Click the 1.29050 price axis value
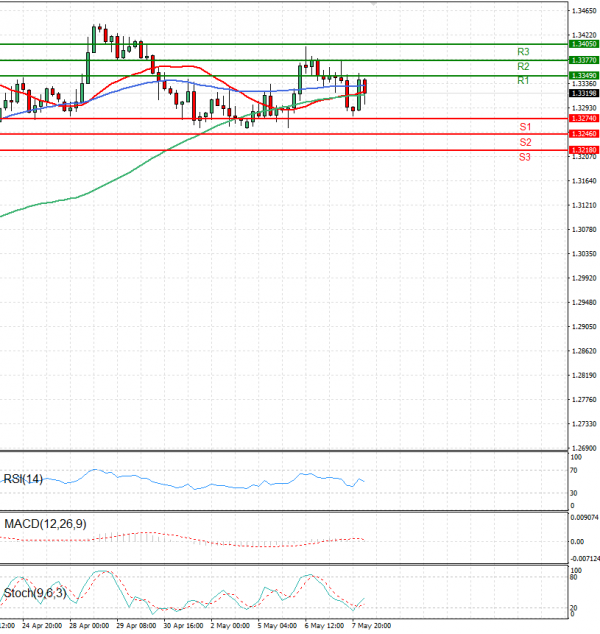This screenshot has height=634, width=600. point(584,327)
